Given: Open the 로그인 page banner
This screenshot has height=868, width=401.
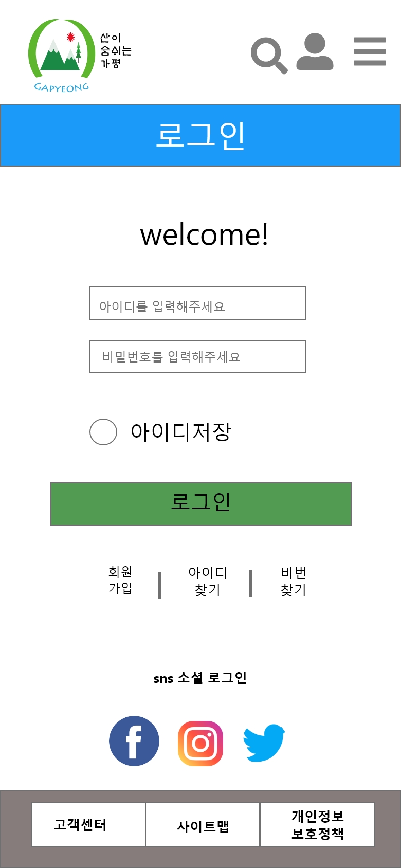Looking at the screenshot, I should click(200, 135).
